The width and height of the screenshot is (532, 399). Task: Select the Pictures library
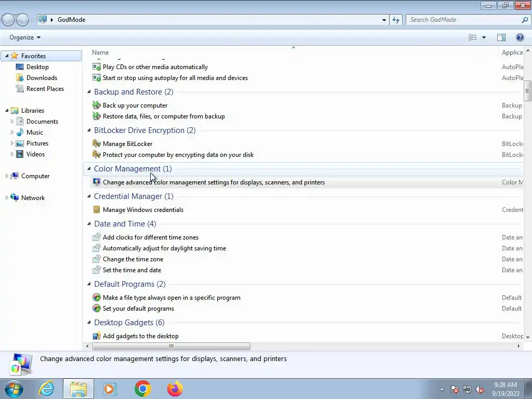coord(37,143)
